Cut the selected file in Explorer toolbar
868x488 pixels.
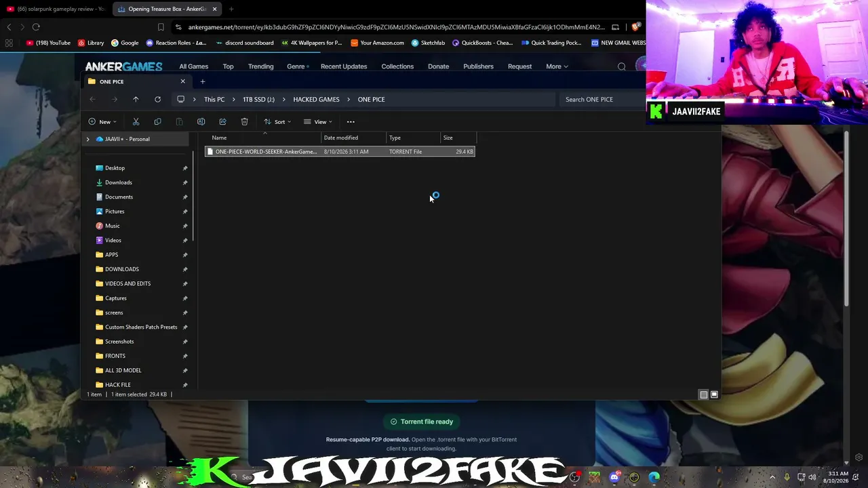coord(136,122)
